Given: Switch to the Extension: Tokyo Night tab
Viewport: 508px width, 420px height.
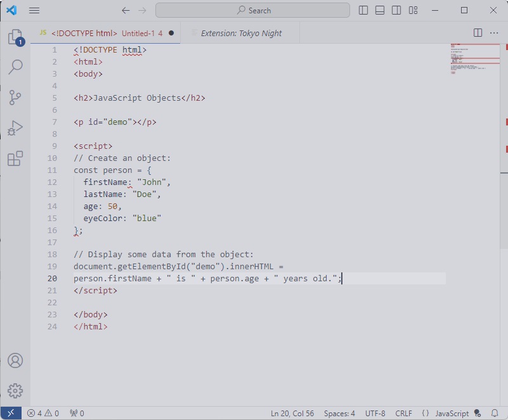Looking at the screenshot, I should [x=241, y=33].
